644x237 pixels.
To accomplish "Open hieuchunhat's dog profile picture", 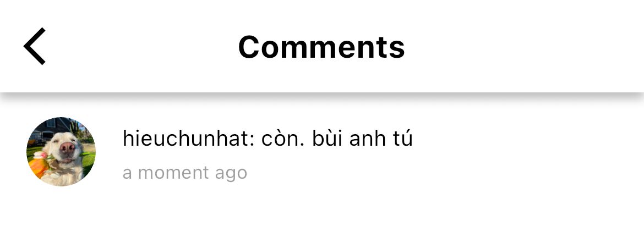I will 61,152.
